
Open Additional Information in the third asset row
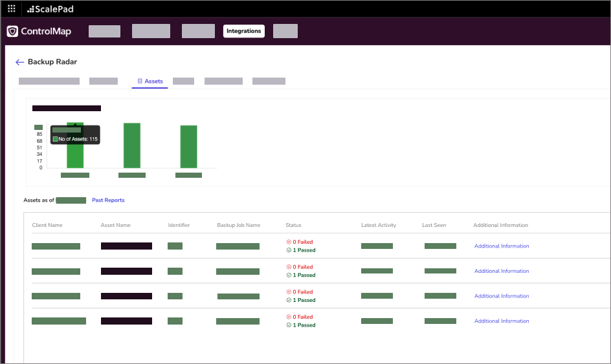pos(502,296)
